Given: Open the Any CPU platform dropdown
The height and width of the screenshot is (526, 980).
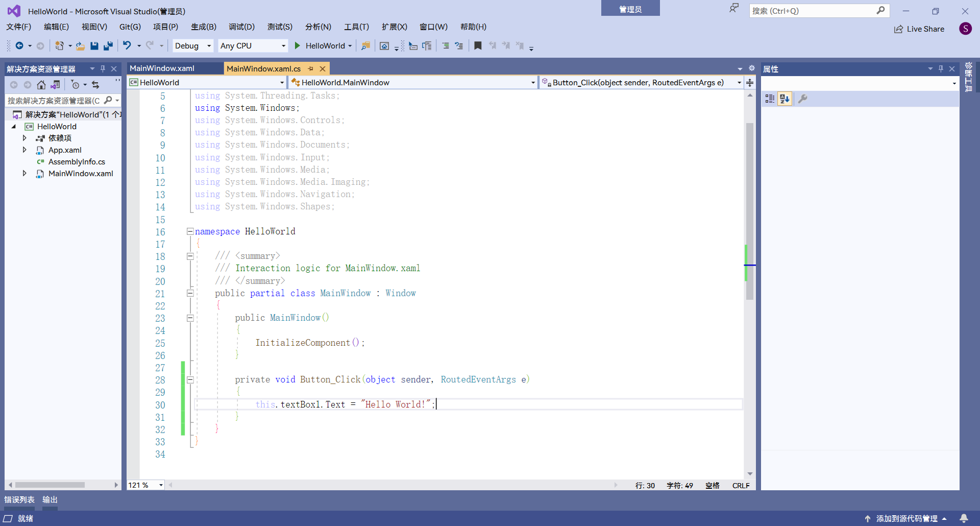Looking at the screenshot, I should [283, 46].
